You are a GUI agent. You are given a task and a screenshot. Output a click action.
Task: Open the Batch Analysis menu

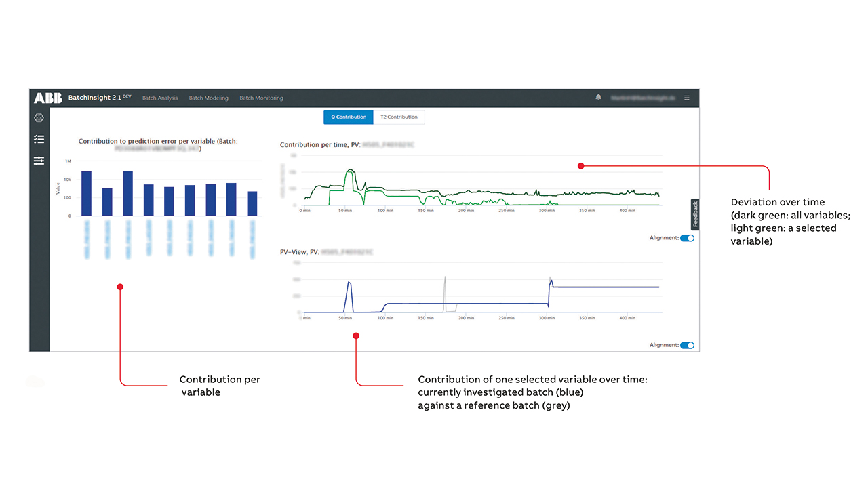pyautogui.click(x=160, y=98)
